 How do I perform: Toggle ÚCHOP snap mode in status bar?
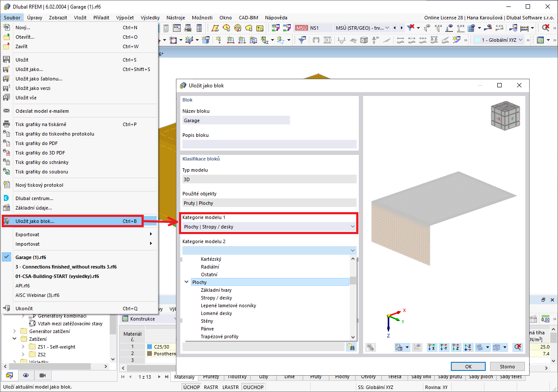pos(191,386)
